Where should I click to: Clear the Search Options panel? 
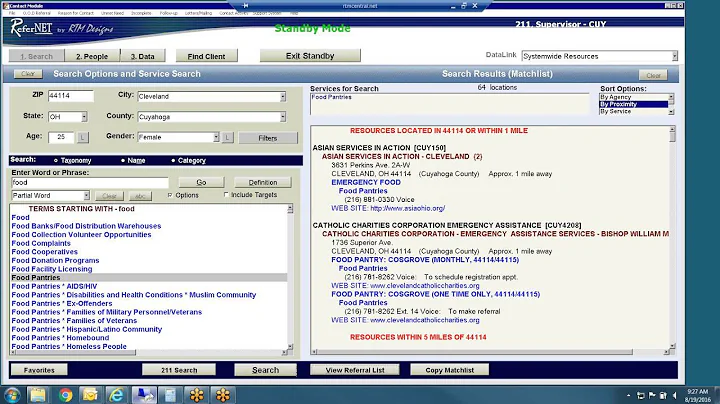click(x=28, y=73)
